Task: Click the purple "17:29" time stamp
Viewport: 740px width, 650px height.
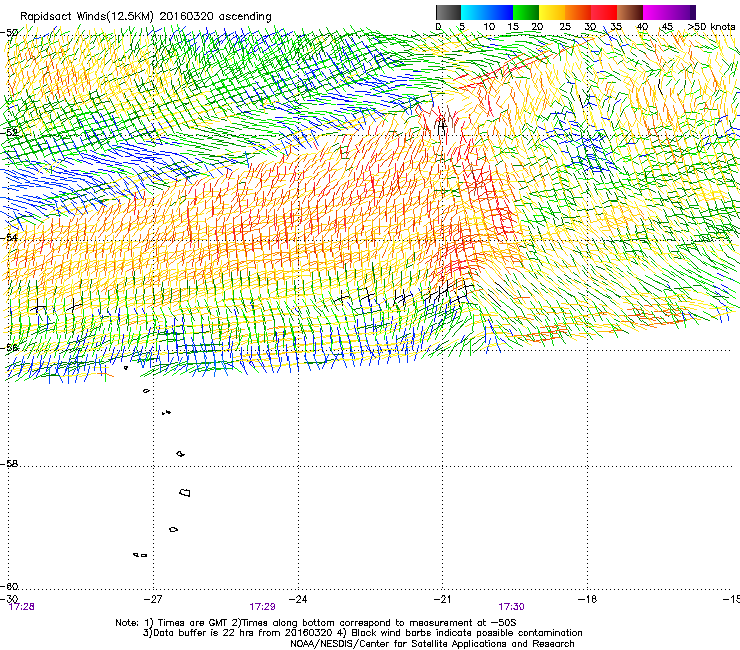Action: click(262, 607)
